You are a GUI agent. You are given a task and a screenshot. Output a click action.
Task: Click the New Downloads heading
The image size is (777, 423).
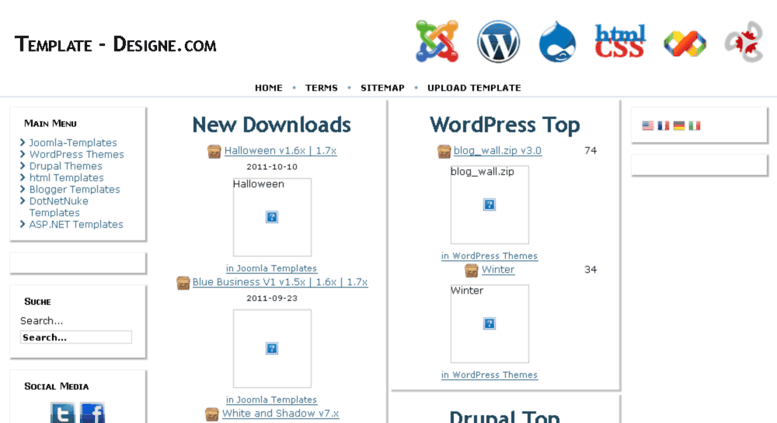(272, 125)
